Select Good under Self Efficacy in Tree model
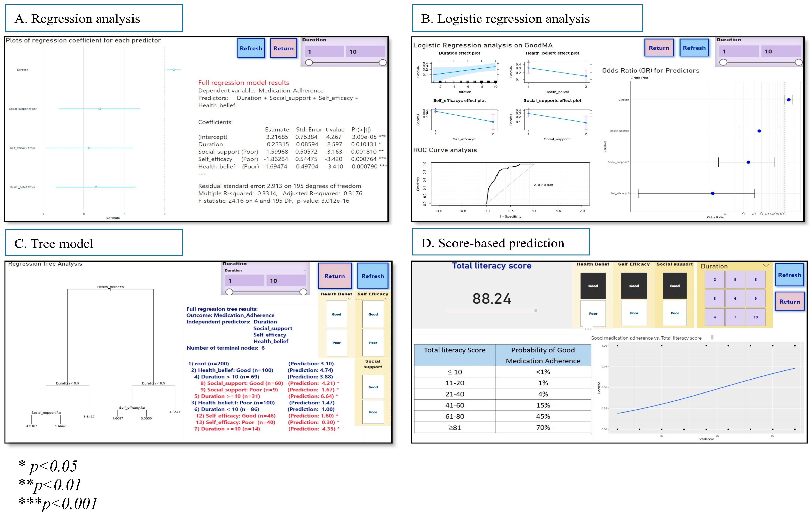812x516 pixels. [373, 315]
